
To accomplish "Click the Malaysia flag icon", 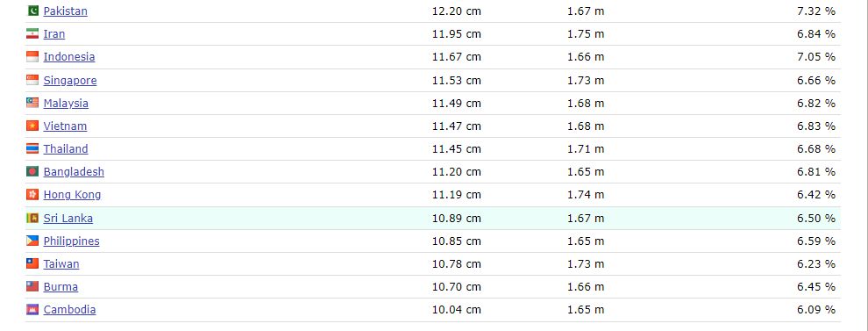I will coord(32,103).
